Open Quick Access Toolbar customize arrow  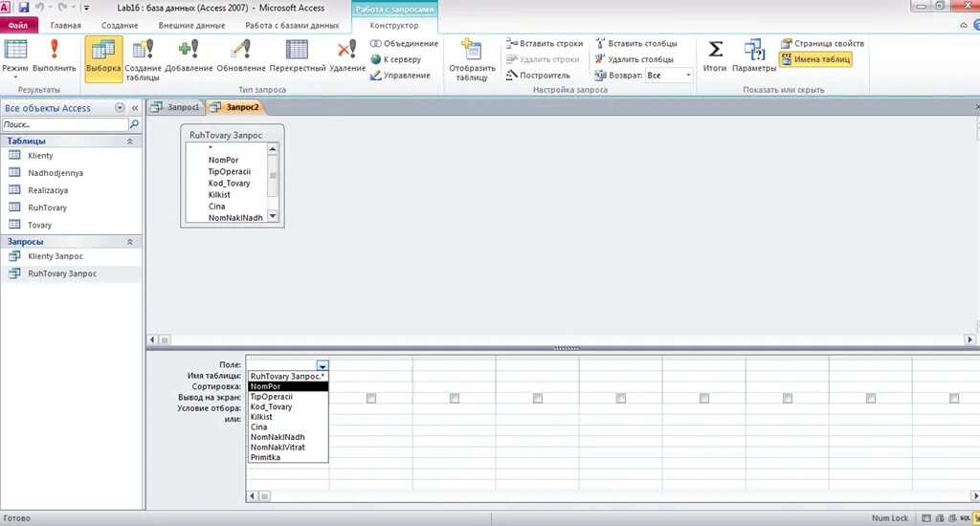click(x=86, y=8)
